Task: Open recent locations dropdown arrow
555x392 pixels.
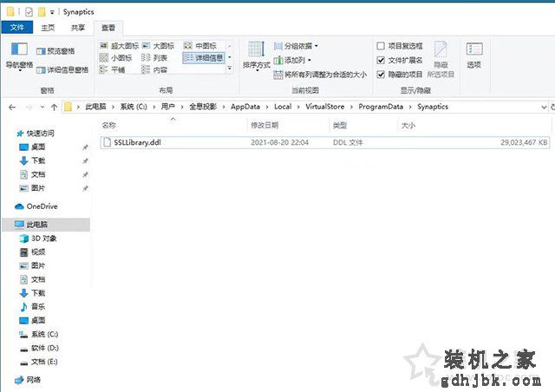Action: click(x=42, y=107)
